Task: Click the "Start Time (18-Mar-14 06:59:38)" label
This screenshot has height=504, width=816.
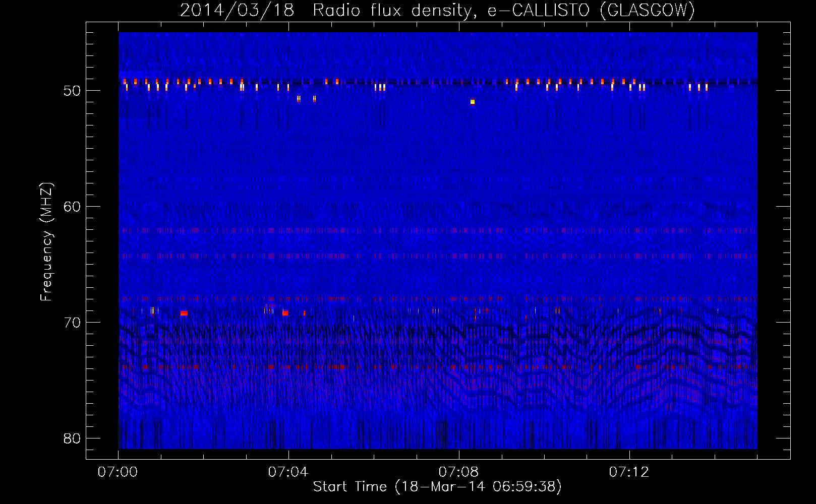Action: pyautogui.click(x=437, y=487)
